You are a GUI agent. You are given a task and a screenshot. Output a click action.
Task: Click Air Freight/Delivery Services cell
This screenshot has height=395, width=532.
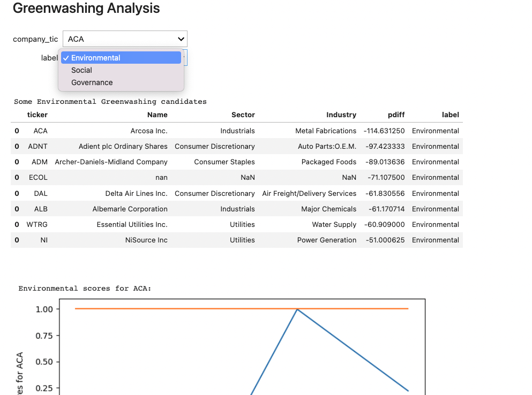click(309, 194)
